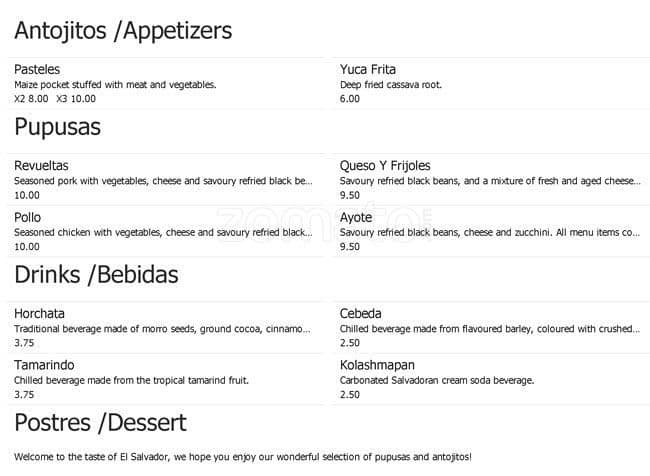Select the Pupusas section heading

57,127
